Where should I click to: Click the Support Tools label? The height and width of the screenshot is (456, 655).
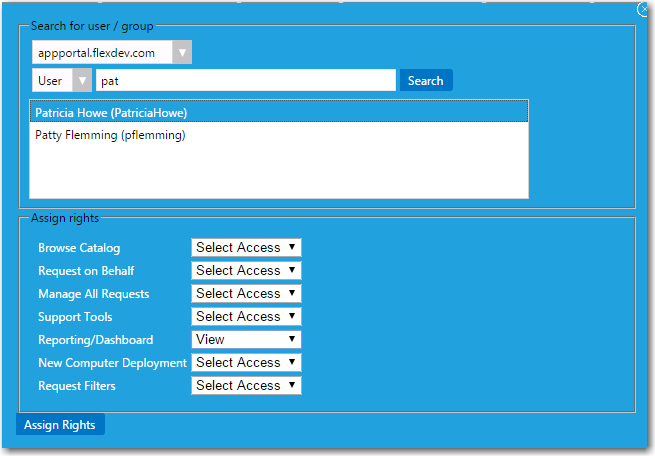pos(75,317)
